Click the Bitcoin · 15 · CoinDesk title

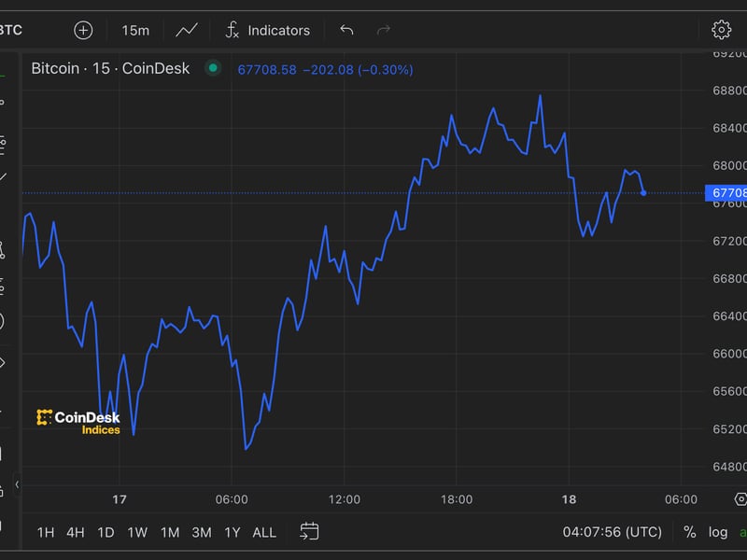(x=110, y=68)
